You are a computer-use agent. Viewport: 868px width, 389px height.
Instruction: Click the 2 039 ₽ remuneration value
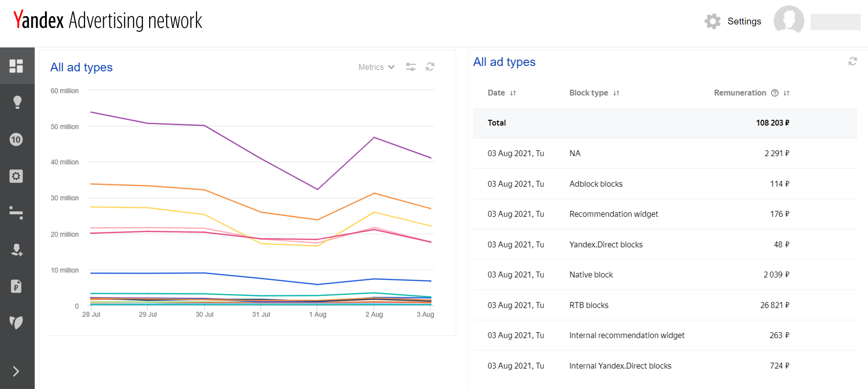pos(777,275)
